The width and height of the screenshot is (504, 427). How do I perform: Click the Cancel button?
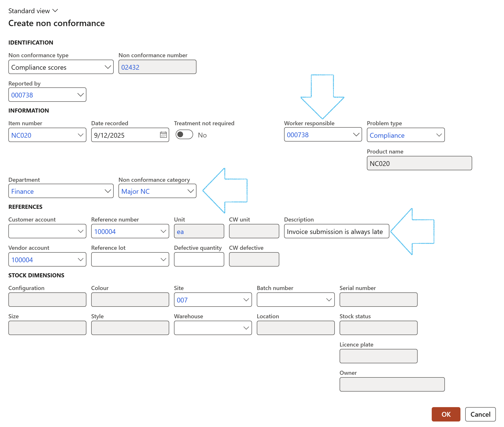[480, 414]
